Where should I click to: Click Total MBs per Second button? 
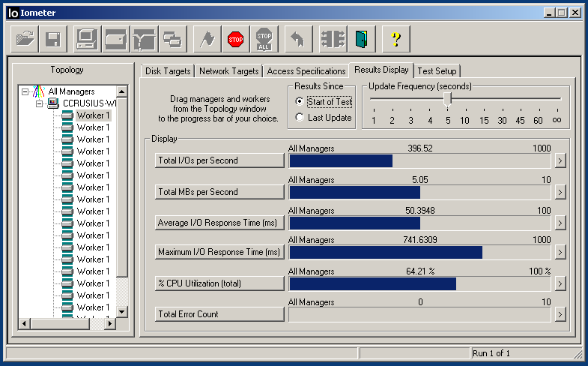click(x=219, y=192)
